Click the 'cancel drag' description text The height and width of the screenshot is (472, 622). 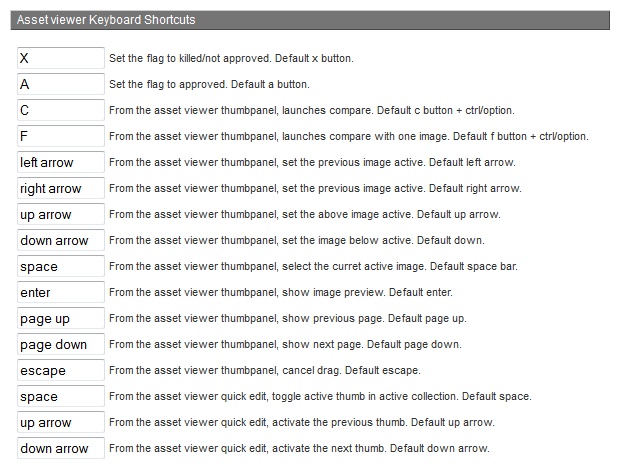click(258, 371)
